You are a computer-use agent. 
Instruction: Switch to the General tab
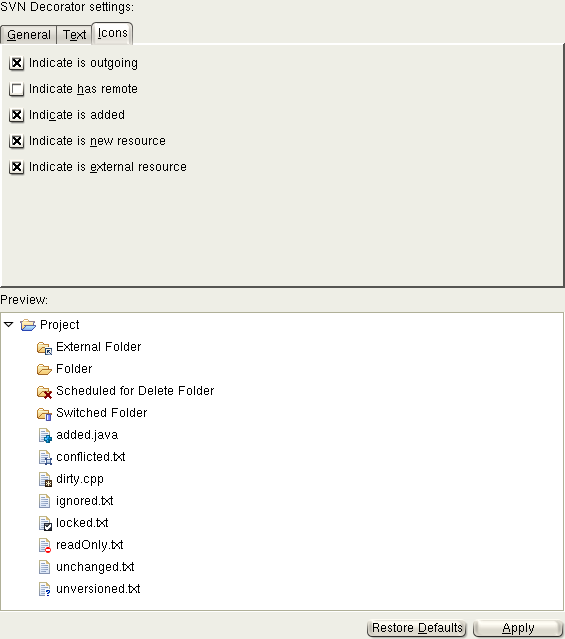tap(29, 35)
